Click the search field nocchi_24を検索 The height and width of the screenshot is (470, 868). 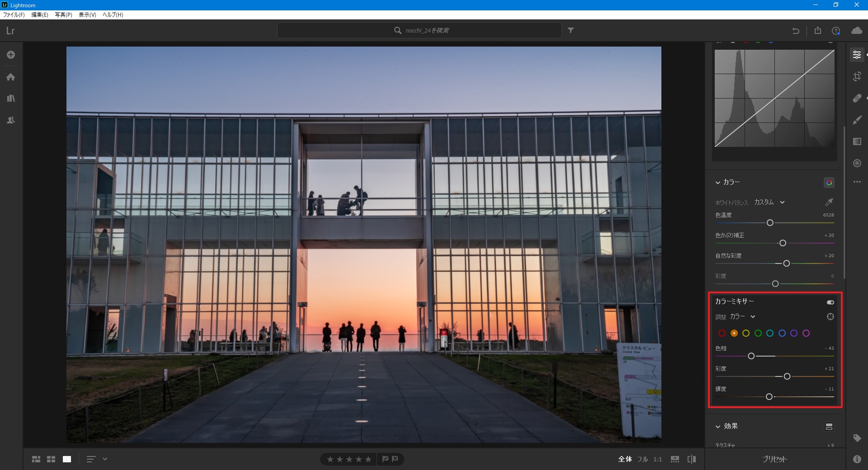pyautogui.click(x=420, y=30)
